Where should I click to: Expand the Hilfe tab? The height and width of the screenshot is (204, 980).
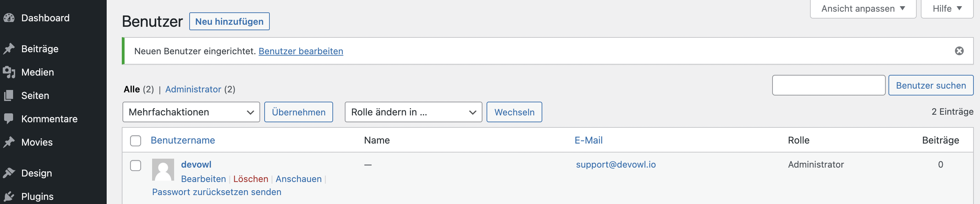tap(947, 8)
